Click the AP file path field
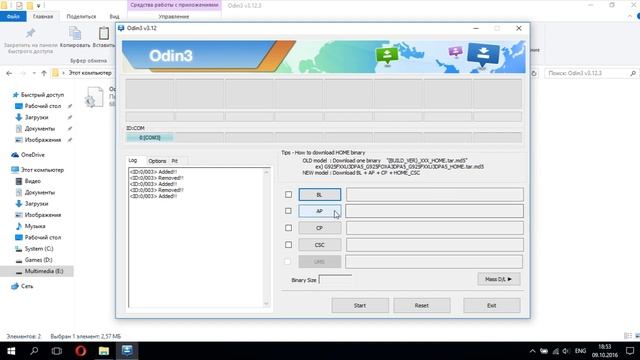This screenshot has width=640, height=360. pos(434,211)
